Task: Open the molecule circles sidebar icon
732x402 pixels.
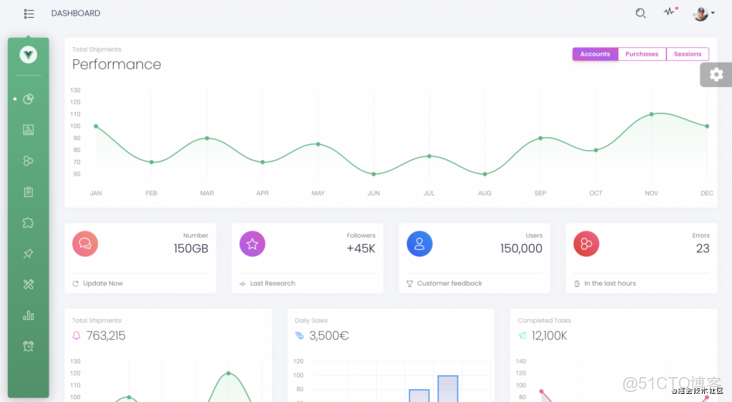Action: tap(28, 161)
